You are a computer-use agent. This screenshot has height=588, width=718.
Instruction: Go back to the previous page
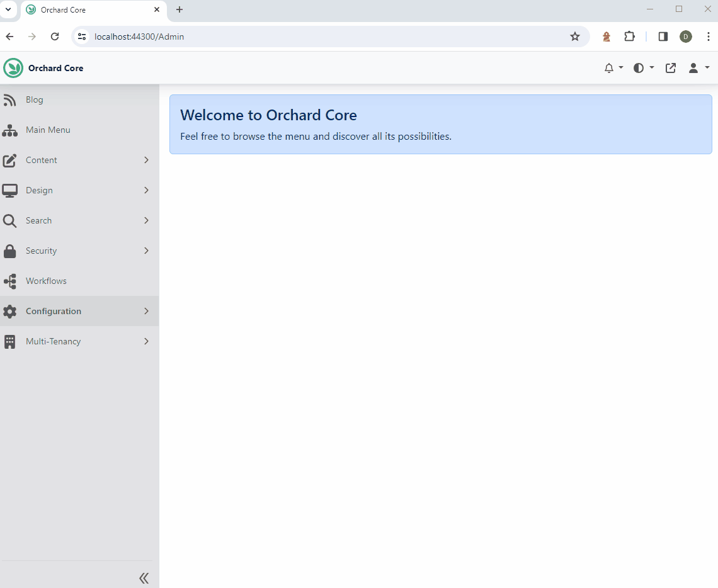point(9,37)
